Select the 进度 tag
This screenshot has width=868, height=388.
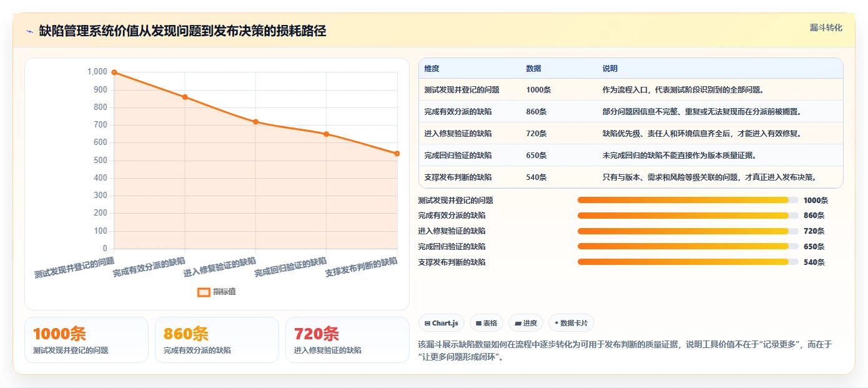coord(526,323)
